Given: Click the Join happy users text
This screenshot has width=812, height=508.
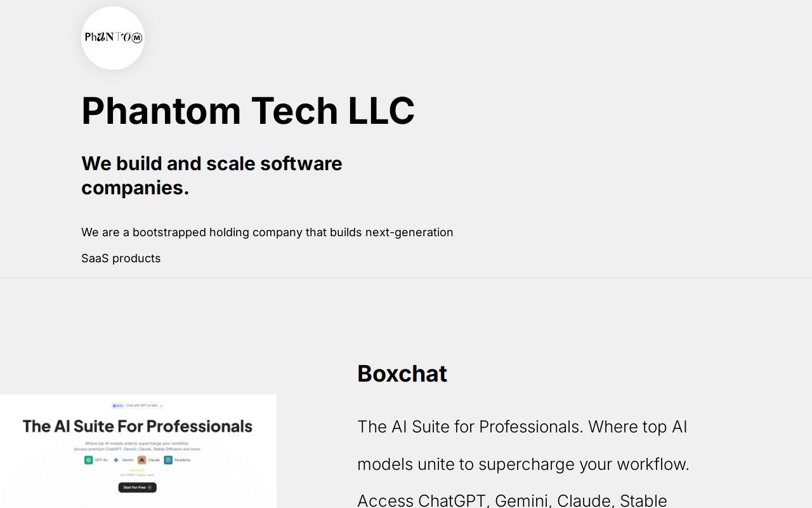Looking at the screenshot, I should [137, 475].
